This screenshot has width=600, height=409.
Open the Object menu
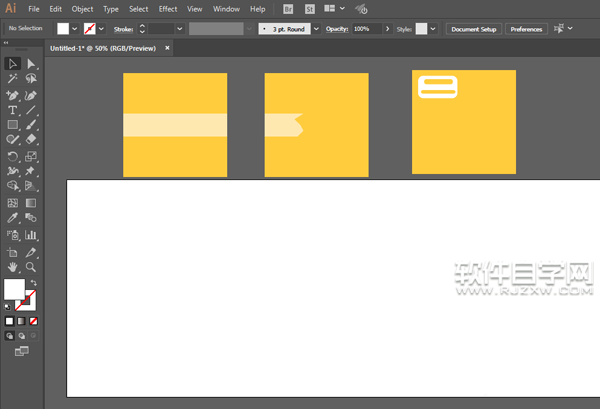[x=82, y=9]
